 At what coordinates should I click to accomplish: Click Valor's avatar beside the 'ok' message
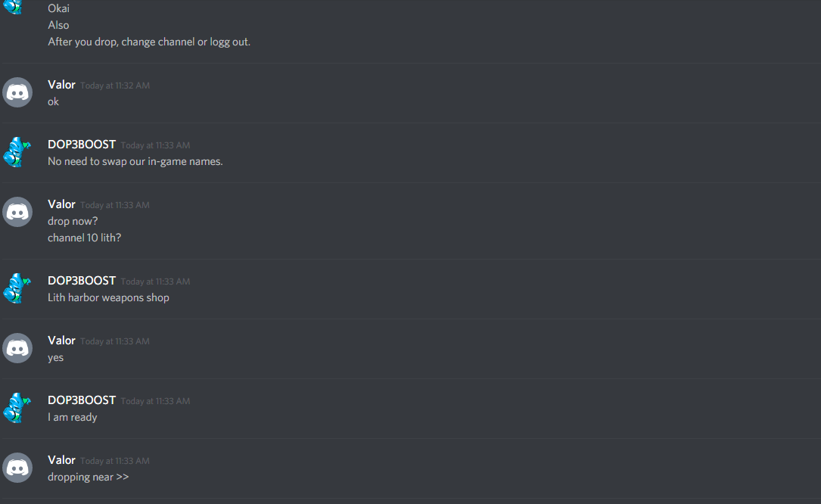pyautogui.click(x=17, y=93)
